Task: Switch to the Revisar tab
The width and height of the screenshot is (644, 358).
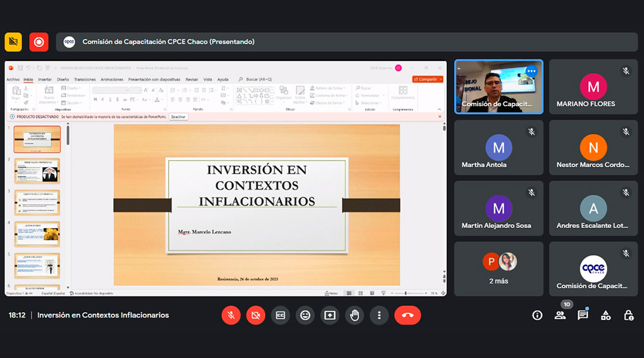Action: click(192, 79)
